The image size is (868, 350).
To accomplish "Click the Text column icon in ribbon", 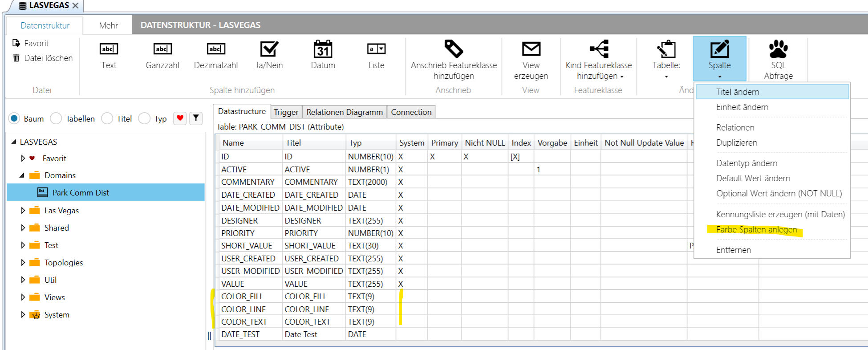I will click(109, 49).
